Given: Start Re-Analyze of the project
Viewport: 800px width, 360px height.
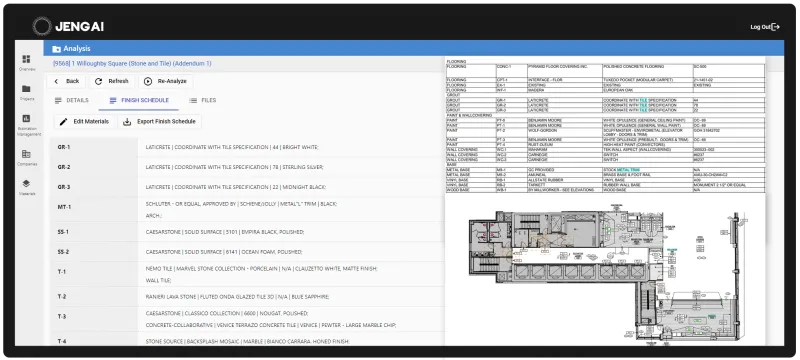Looking at the screenshot, I should [166, 81].
